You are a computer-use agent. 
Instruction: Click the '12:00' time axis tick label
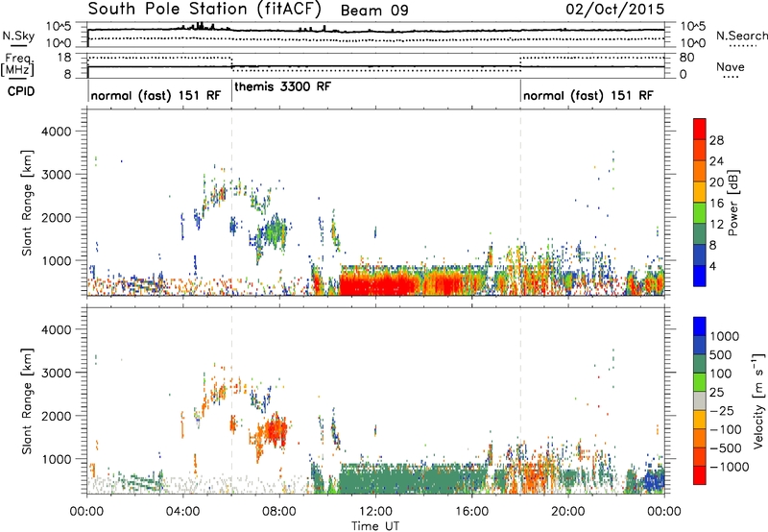coord(375,511)
